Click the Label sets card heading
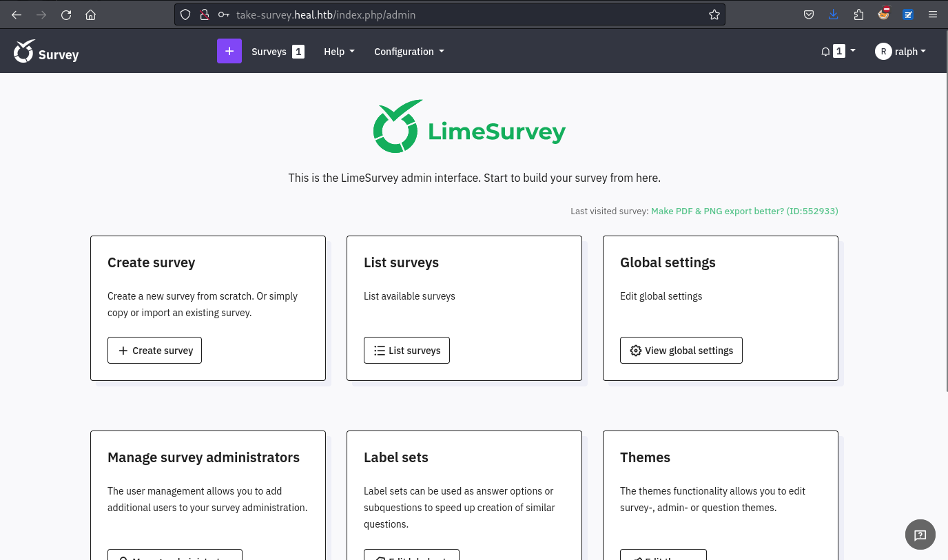 pos(396,457)
